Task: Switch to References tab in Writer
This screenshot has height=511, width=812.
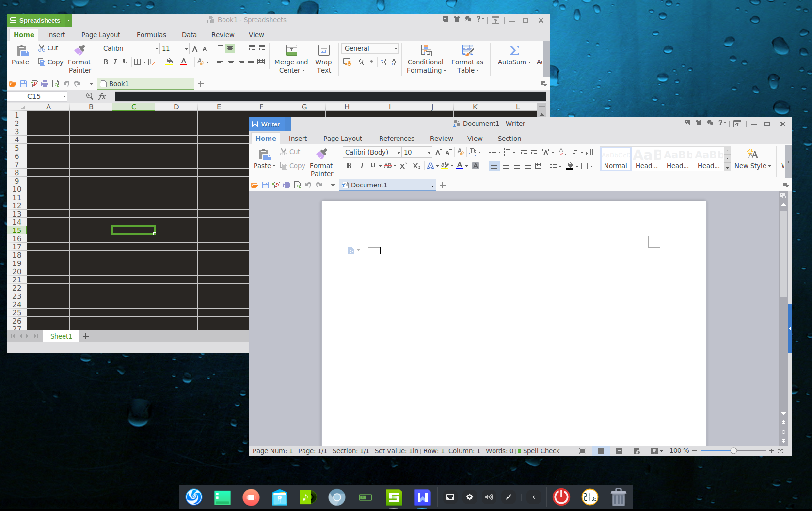Action: [396, 139]
